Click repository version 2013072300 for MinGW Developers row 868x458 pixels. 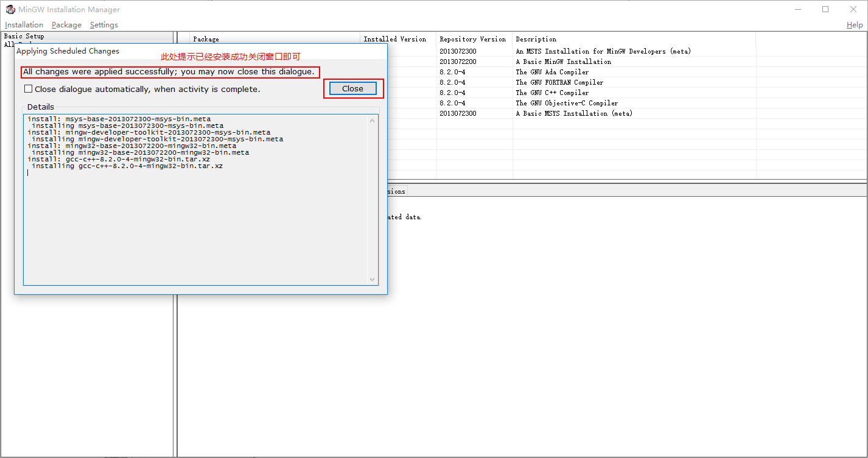click(458, 51)
